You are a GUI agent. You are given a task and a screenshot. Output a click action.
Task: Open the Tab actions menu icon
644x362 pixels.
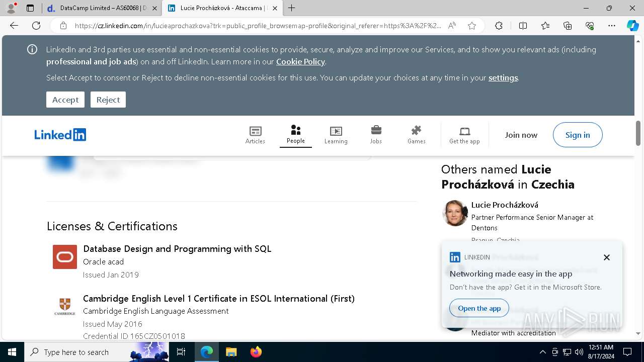pos(30,8)
